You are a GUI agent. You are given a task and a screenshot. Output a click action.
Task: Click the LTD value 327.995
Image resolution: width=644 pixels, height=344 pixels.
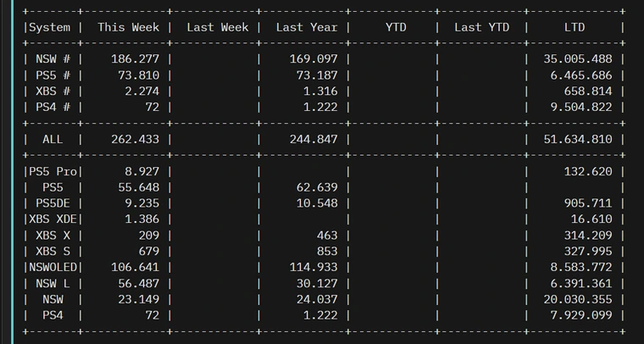(588, 252)
